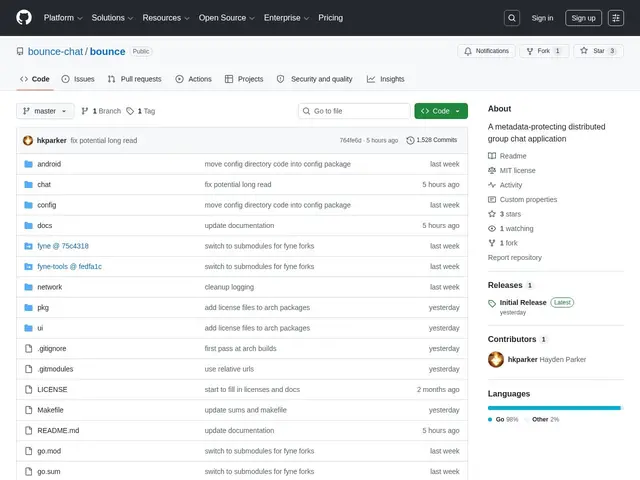Click the Star icon to star the repo
The width and height of the screenshot is (640, 480).
(x=584, y=51)
